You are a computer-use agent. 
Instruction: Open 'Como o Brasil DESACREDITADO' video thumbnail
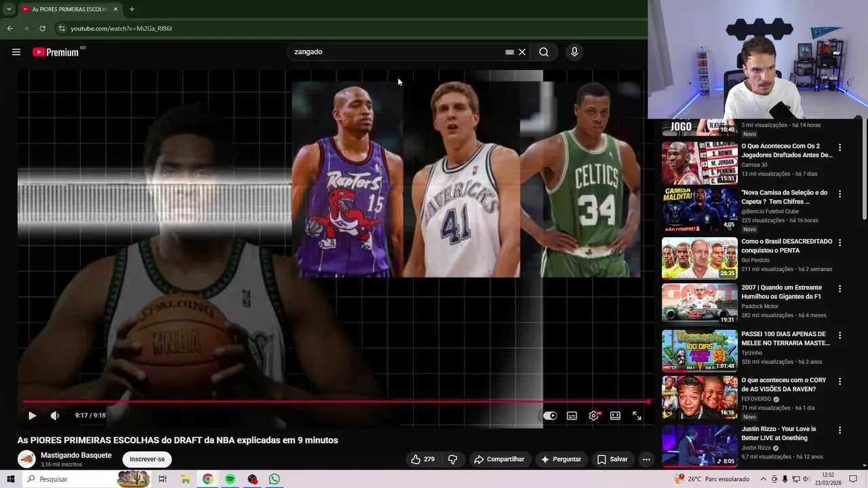click(699, 258)
